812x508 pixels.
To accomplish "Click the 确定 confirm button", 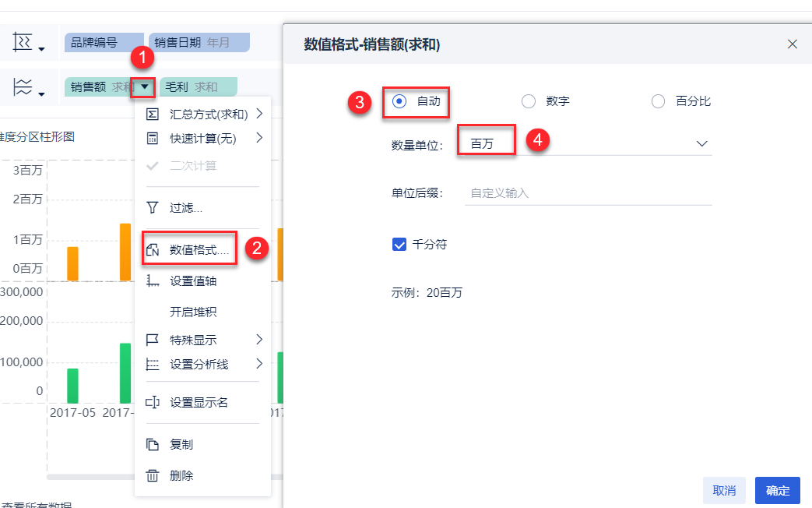I will pyautogui.click(x=777, y=490).
